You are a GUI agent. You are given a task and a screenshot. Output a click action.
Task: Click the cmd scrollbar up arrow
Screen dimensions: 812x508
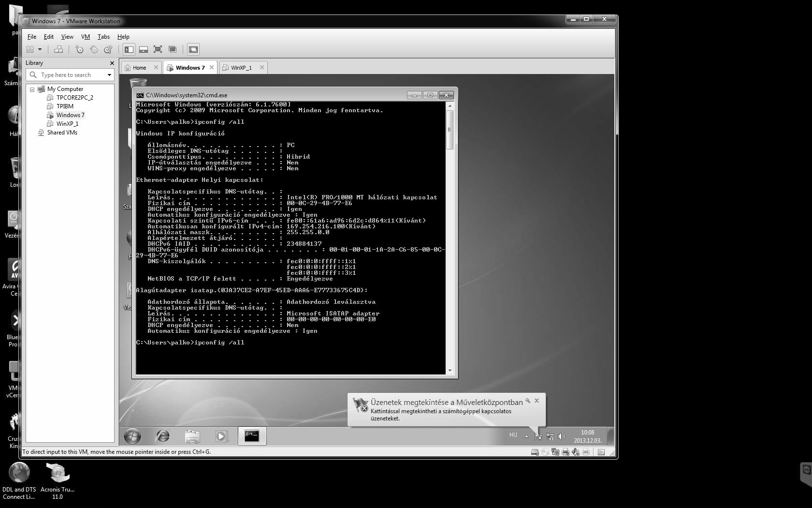tap(450, 106)
